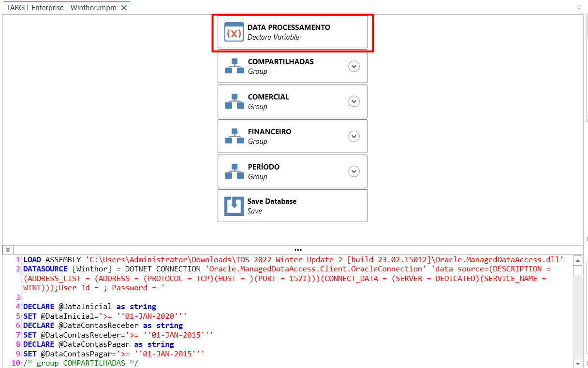Click line number 3 in script
Screen dimensions: 588x368
point(18,297)
